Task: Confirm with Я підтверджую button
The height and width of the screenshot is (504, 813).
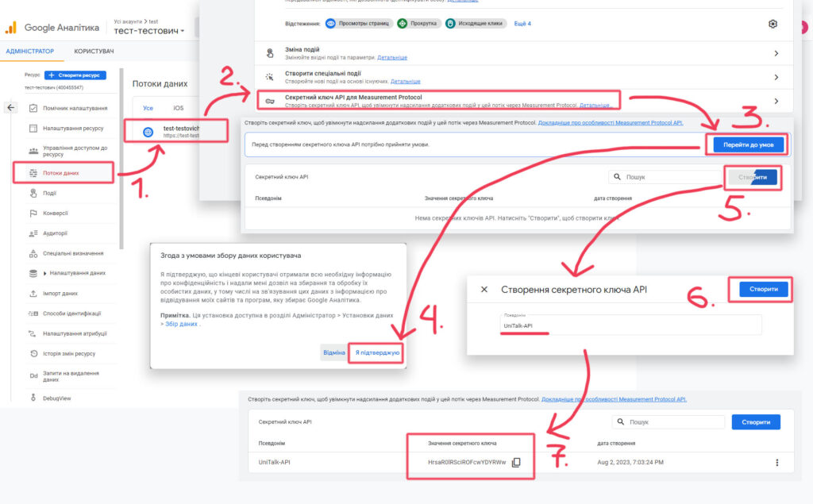Action: tap(376, 352)
